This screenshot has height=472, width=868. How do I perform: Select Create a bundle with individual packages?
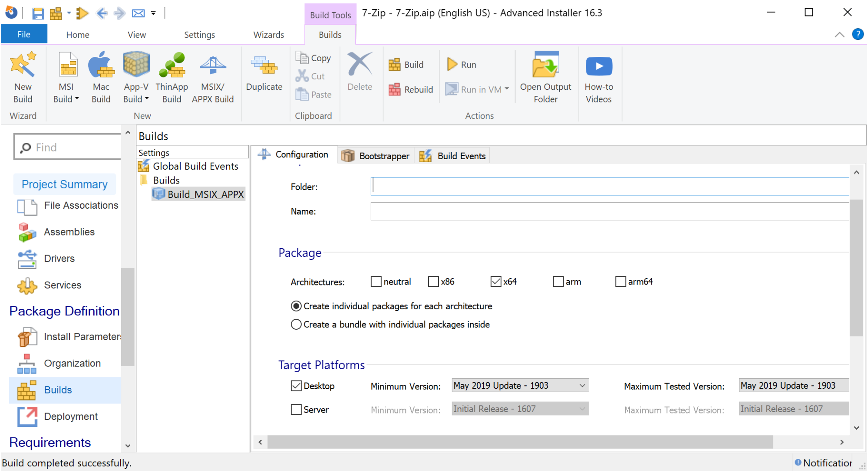296,324
